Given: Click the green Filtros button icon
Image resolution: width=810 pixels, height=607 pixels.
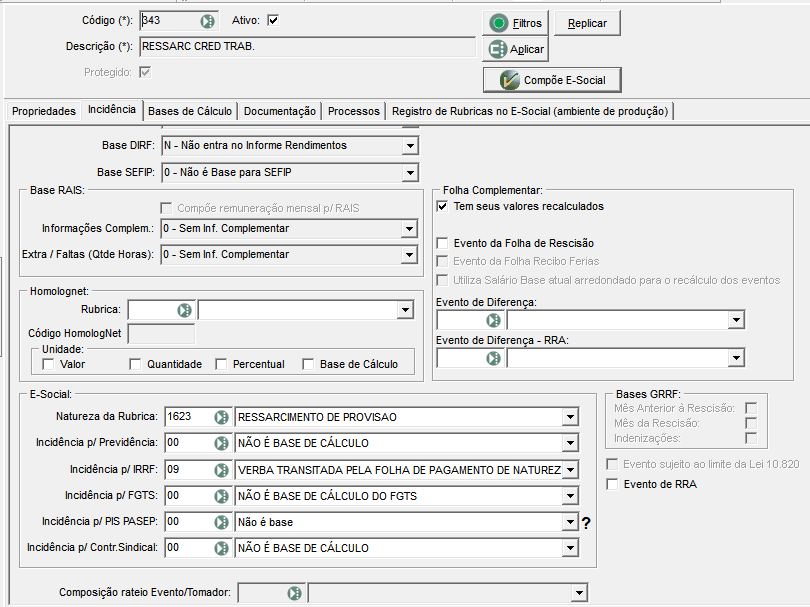Looking at the screenshot, I should click(499, 23).
